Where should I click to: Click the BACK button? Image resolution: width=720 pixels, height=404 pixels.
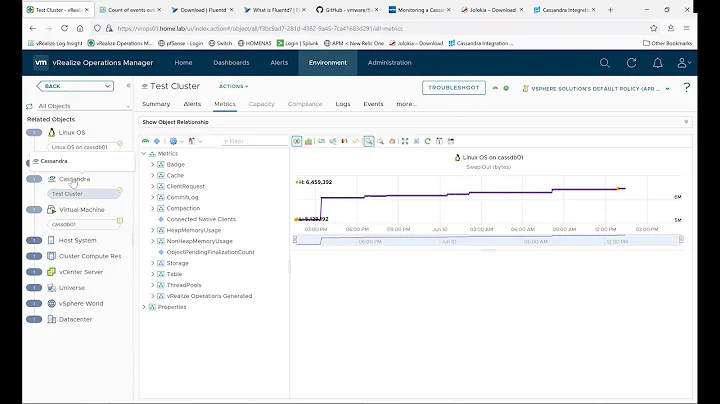pos(75,86)
